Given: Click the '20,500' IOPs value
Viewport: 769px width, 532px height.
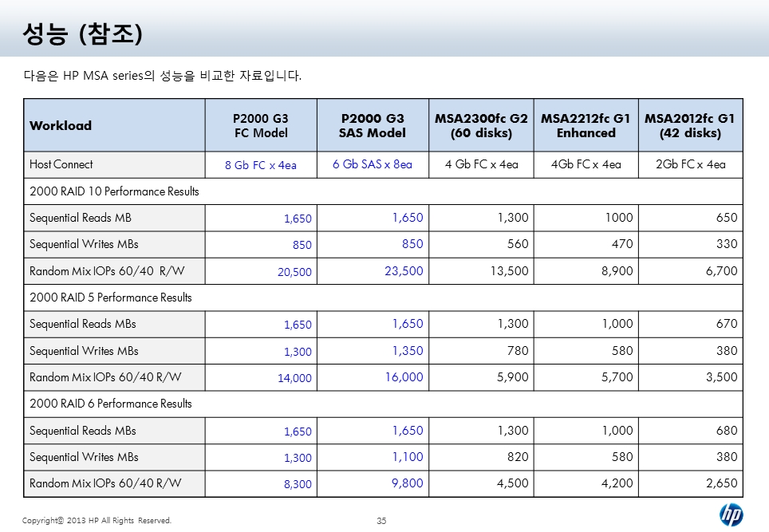Looking at the screenshot, I should click(x=294, y=272).
